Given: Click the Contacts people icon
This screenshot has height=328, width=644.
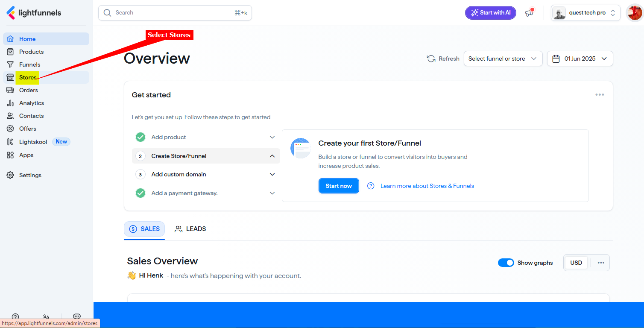Looking at the screenshot, I should 11,116.
